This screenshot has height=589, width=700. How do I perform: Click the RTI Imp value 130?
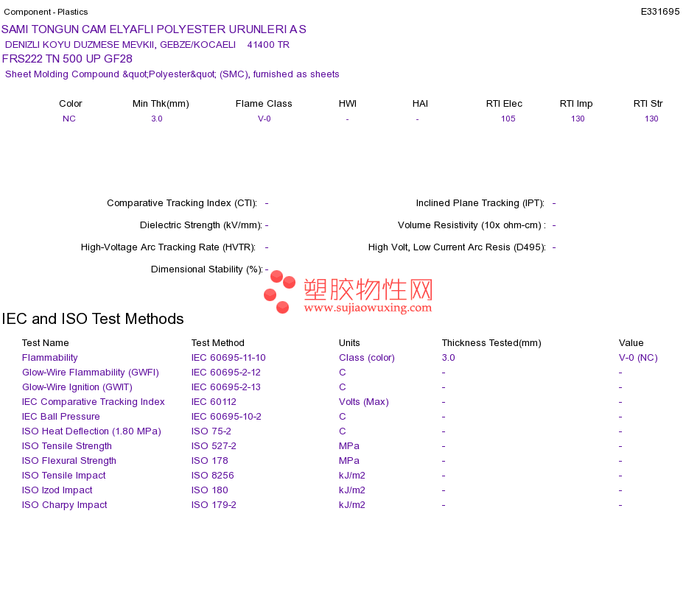(578, 119)
